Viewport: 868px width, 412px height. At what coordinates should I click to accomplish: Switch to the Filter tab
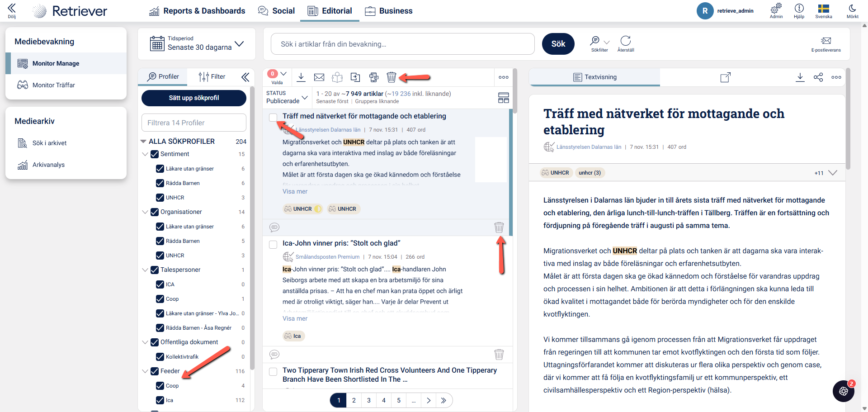[212, 77]
